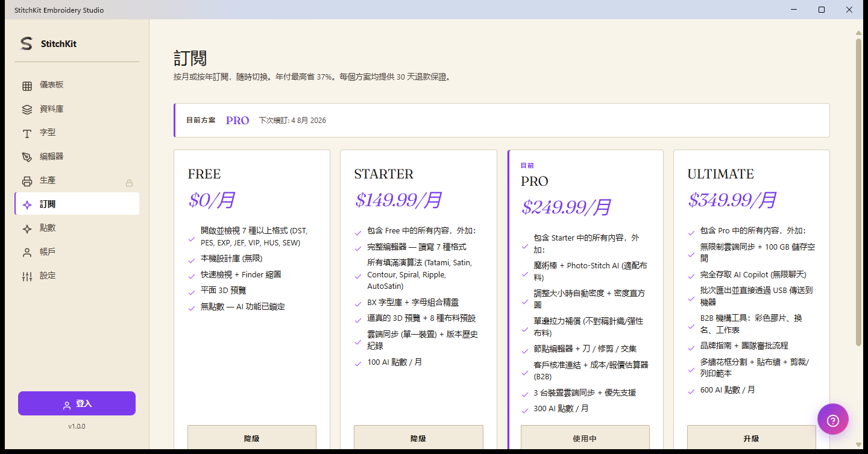The width and height of the screenshot is (868, 454).
Task: Click the ULTIMATE plan heading
Action: click(x=720, y=174)
